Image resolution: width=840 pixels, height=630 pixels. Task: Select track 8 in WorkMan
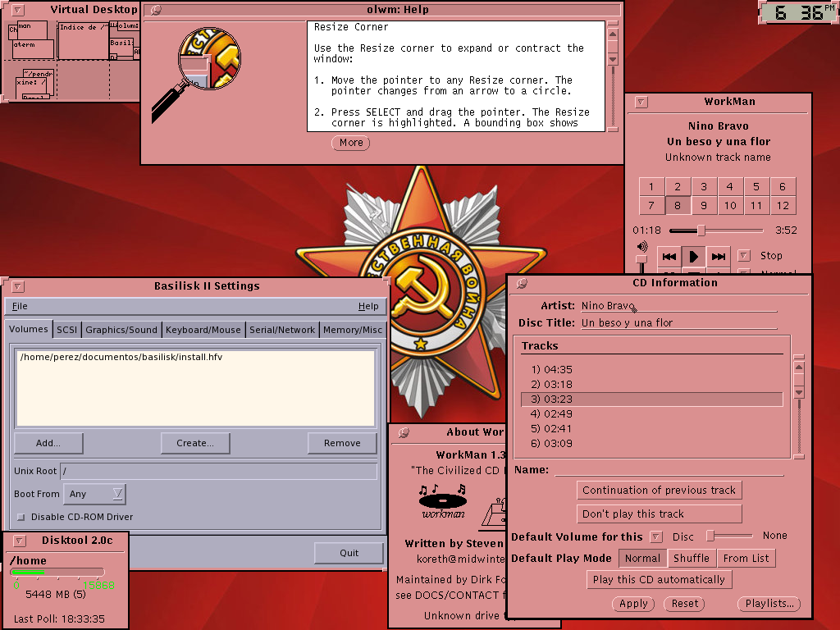678,206
